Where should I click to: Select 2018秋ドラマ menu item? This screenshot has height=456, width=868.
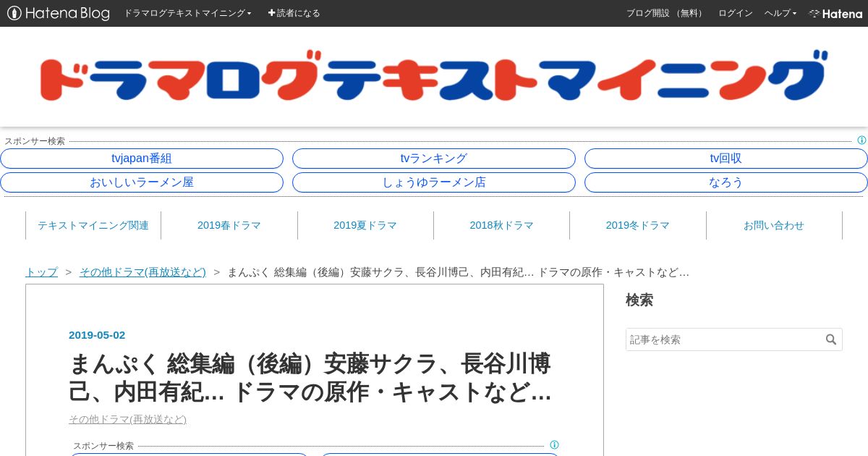[501, 225]
